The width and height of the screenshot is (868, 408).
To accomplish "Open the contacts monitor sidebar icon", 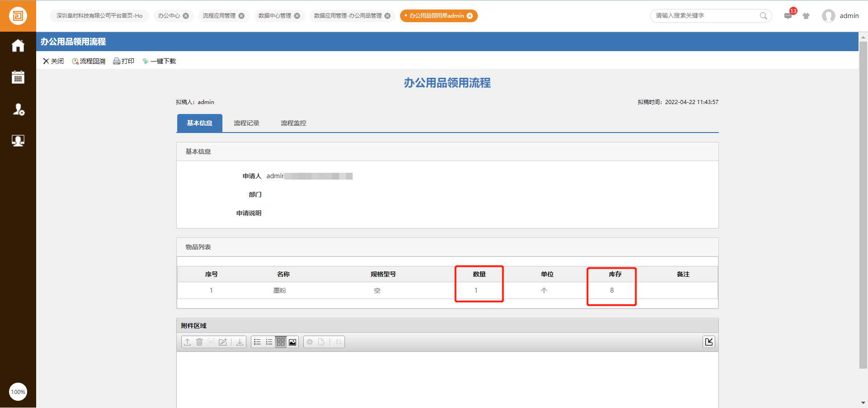I will 18,141.
